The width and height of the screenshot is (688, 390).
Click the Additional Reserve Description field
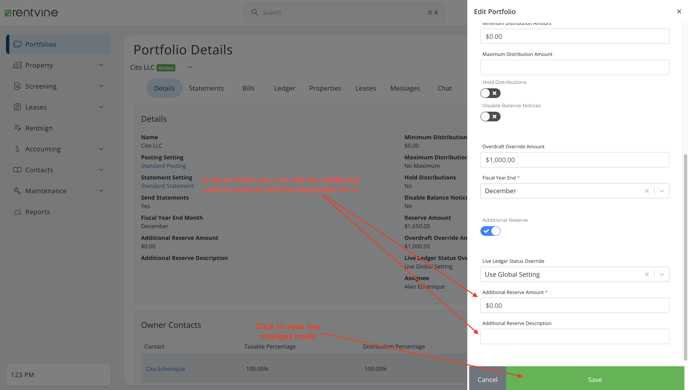(x=575, y=336)
